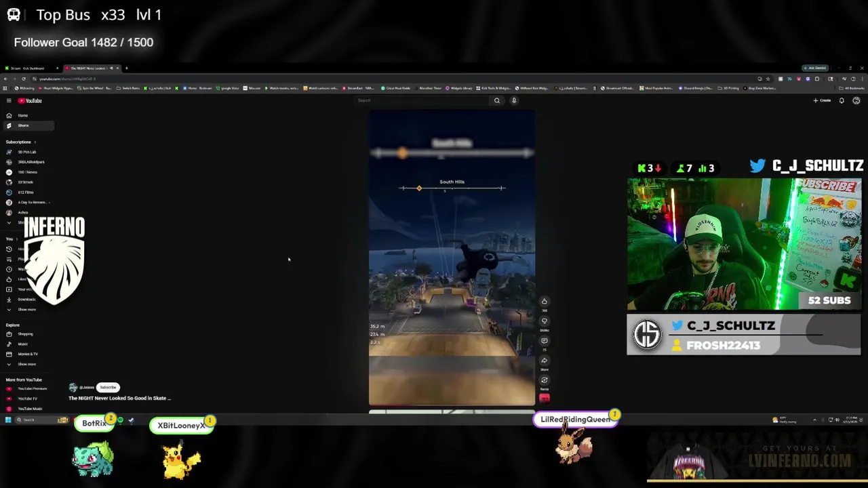The width and height of the screenshot is (868, 488).
Task: Click the Playlists icon in sidebar
Action: [9, 259]
